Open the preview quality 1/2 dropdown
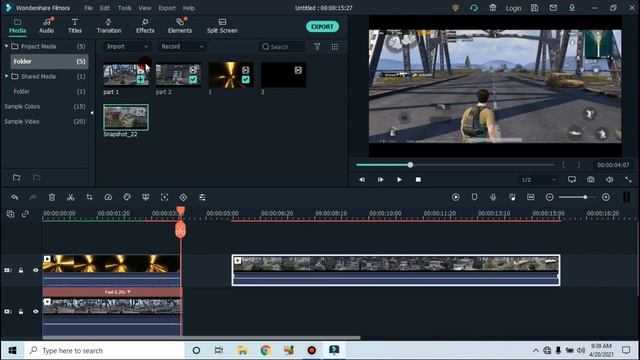This screenshot has width=640, height=360. pyautogui.click(x=539, y=180)
